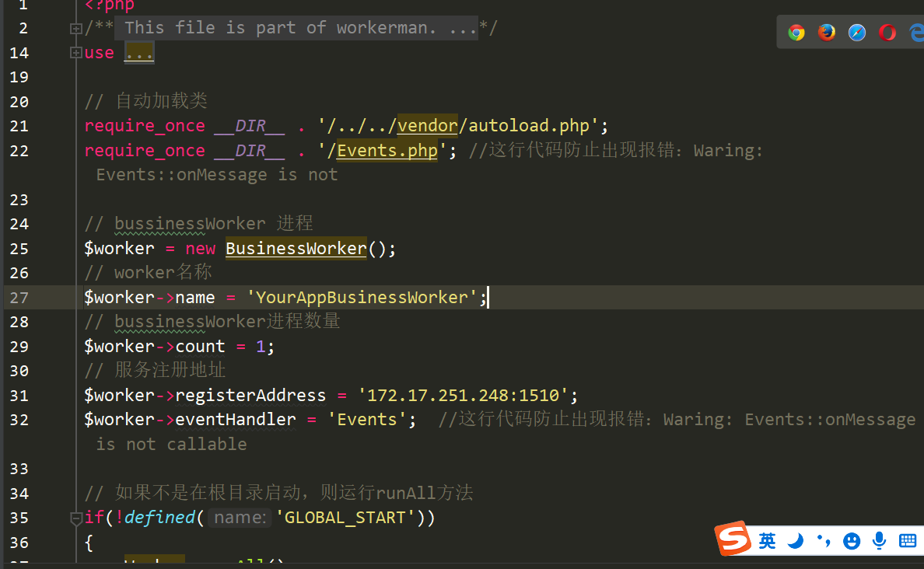The image size is (924, 569).
Task: Activate Sogou voice input microphone
Action: [879, 541]
